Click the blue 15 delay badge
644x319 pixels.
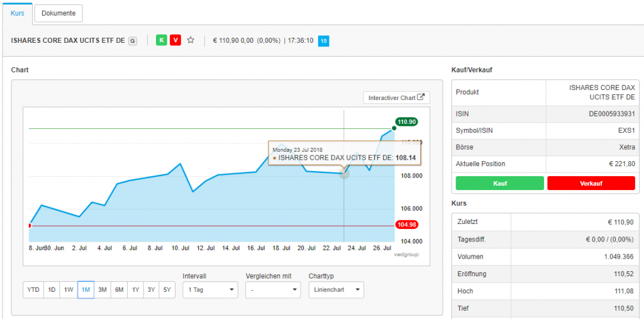click(x=323, y=41)
